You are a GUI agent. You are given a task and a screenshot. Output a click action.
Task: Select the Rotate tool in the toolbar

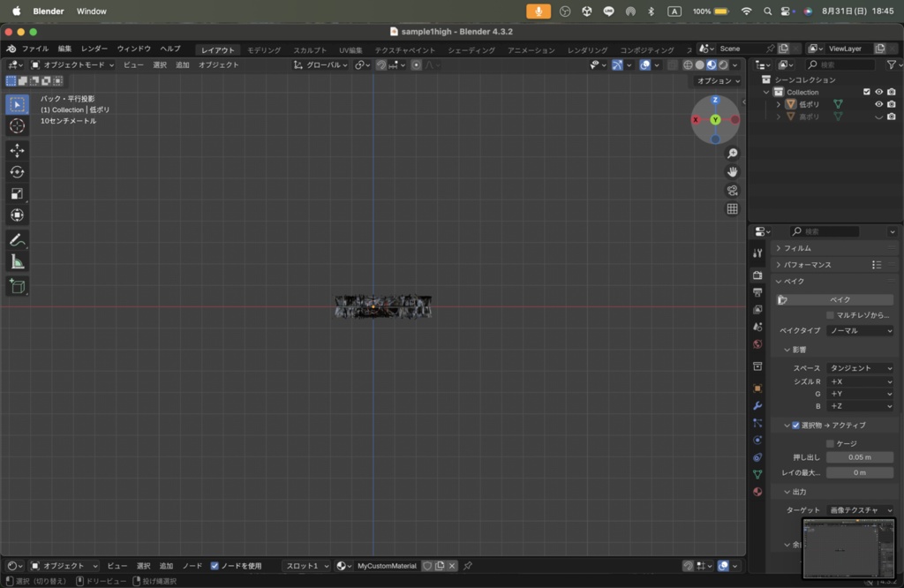tap(17, 172)
